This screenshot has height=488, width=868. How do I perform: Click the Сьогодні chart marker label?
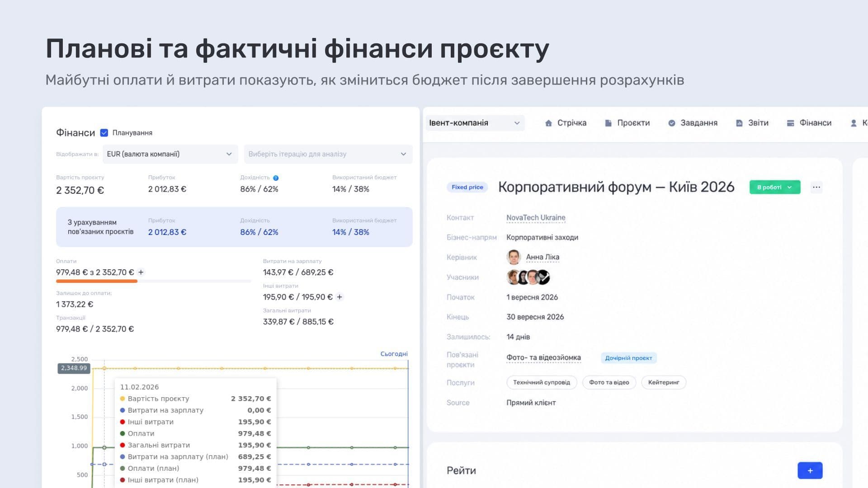click(394, 354)
